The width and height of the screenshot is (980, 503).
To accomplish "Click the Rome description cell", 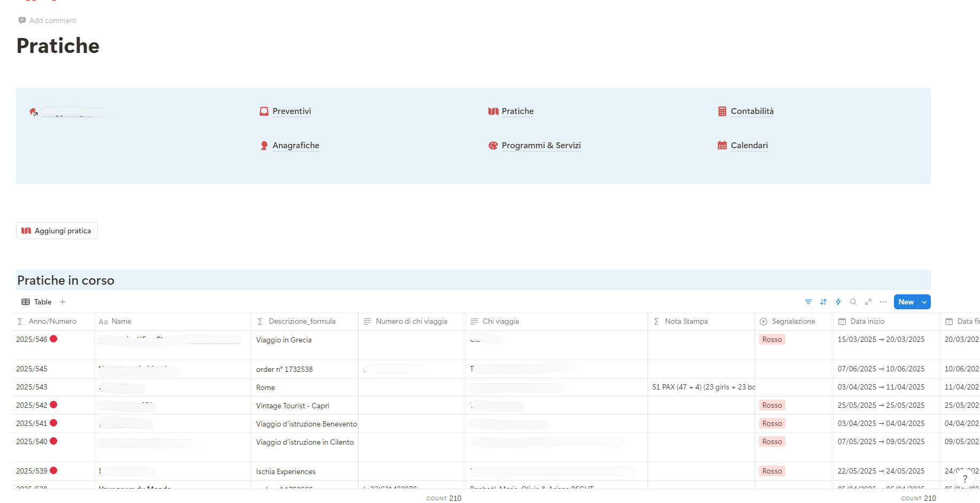I will pyautogui.click(x=305, y=387).
